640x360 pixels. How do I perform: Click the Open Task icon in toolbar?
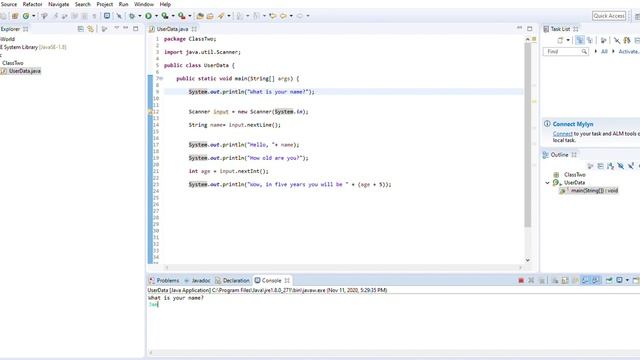(210, 16)
